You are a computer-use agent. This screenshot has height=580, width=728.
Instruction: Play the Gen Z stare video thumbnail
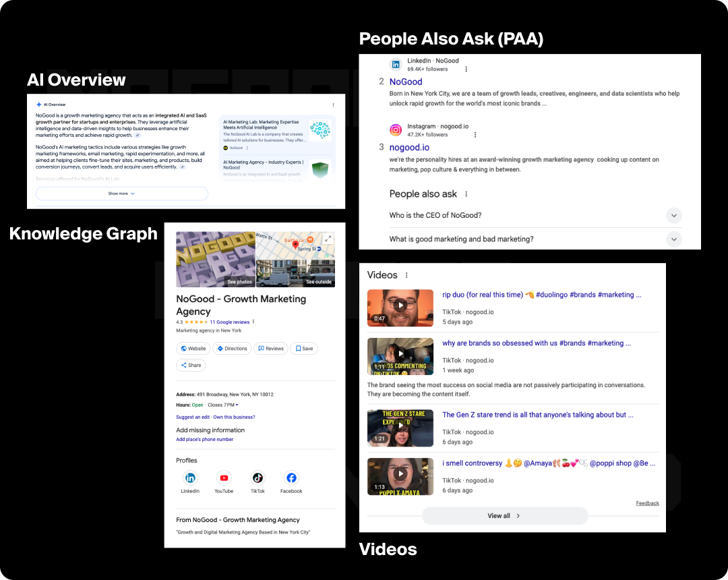tap(400, 428)
